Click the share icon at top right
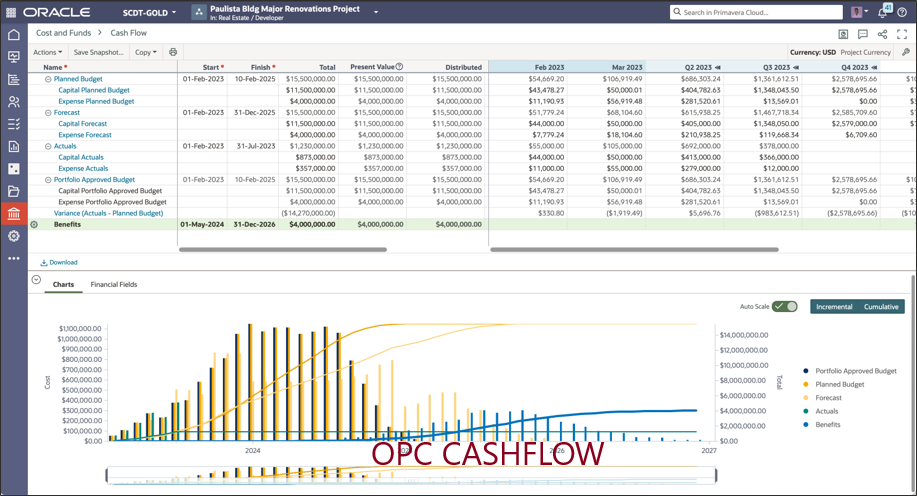The image size is (917, 496). pyautogui.click(x=881, y=34)
